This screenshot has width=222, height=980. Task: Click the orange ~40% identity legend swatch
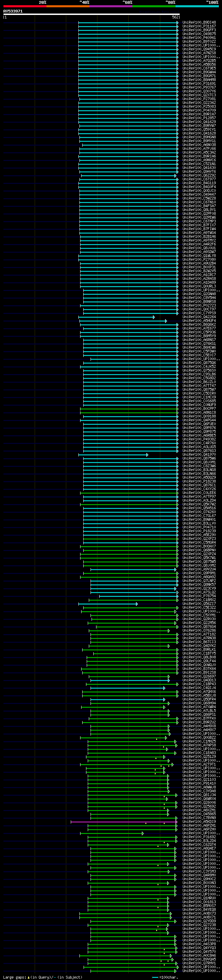pos(68,6)
